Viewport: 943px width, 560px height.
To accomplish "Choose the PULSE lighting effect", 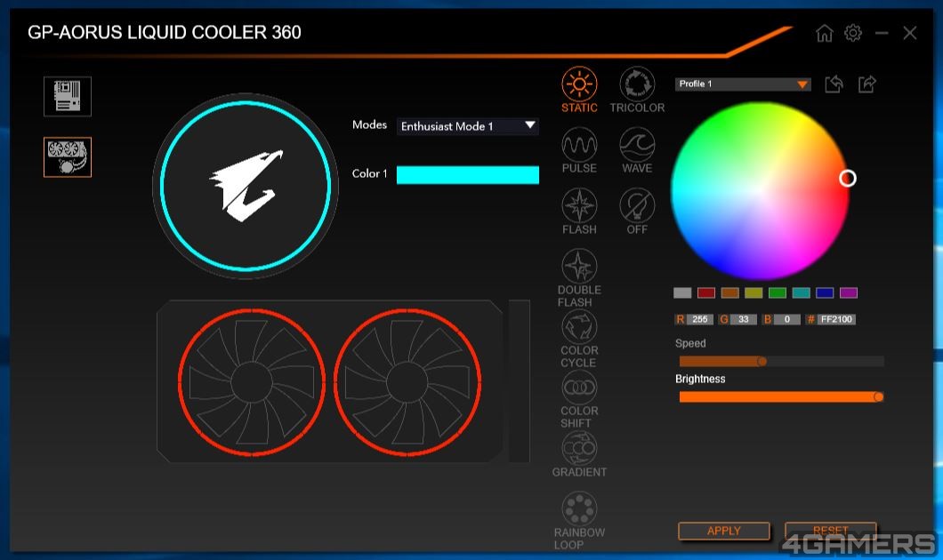I will [x=579, y=145].
